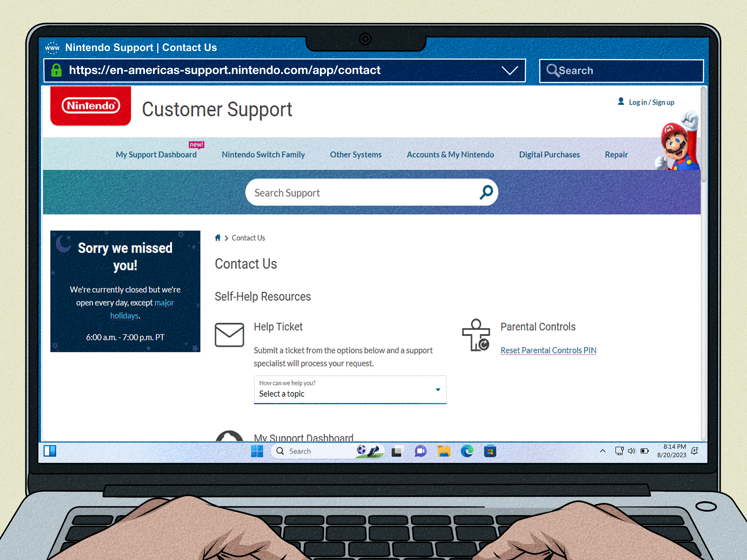Click the Parental Controls figure icon
This screenshot has height=560, width=747.
tap(476, 335)
